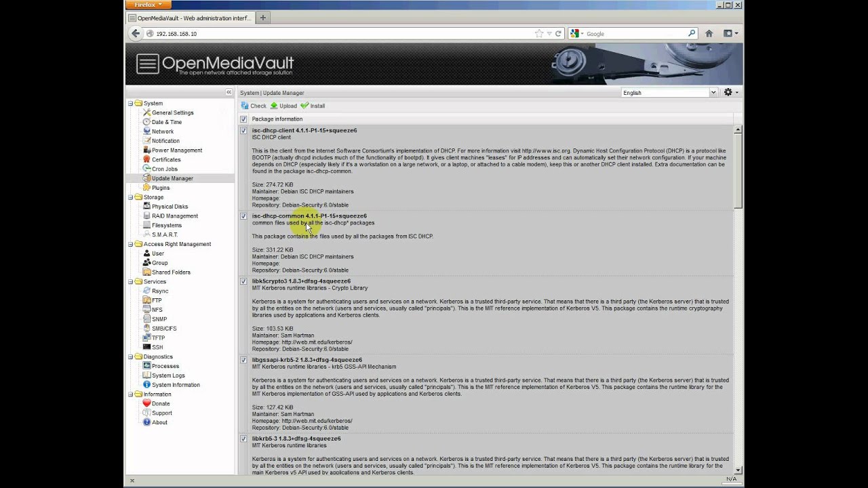
Task: Open the Power Management page
Action: click(176, 150)
